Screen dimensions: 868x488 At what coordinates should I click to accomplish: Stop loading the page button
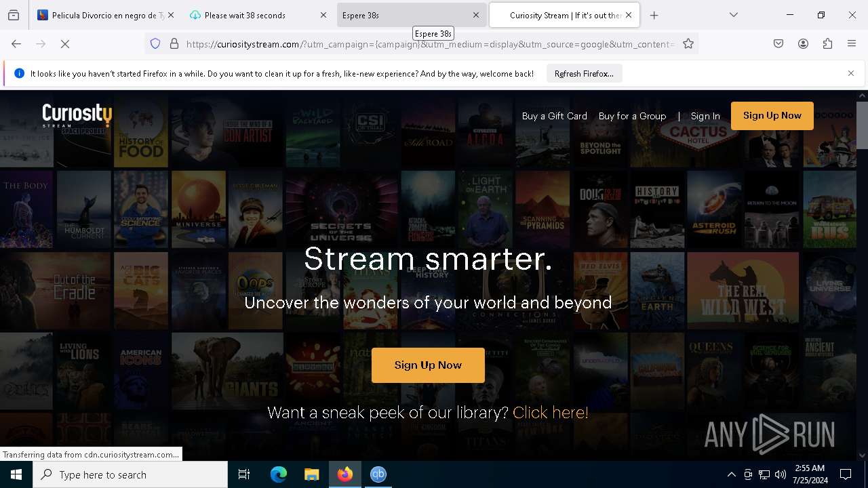[x=65, y=44]
